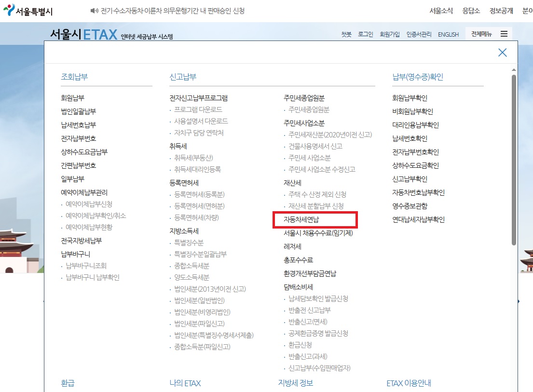Open the 나의 ETAX section heading

[x=185, y=383]
